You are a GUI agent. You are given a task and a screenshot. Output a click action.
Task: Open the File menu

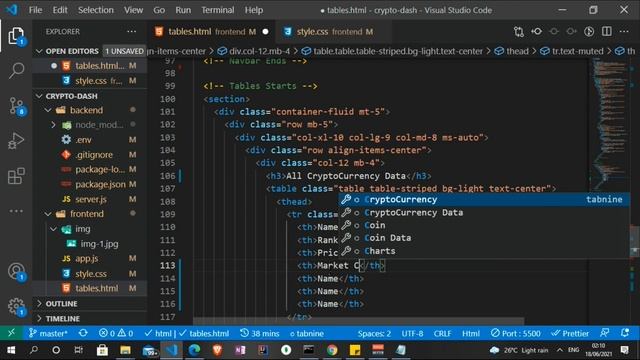[x=36, y=10]
